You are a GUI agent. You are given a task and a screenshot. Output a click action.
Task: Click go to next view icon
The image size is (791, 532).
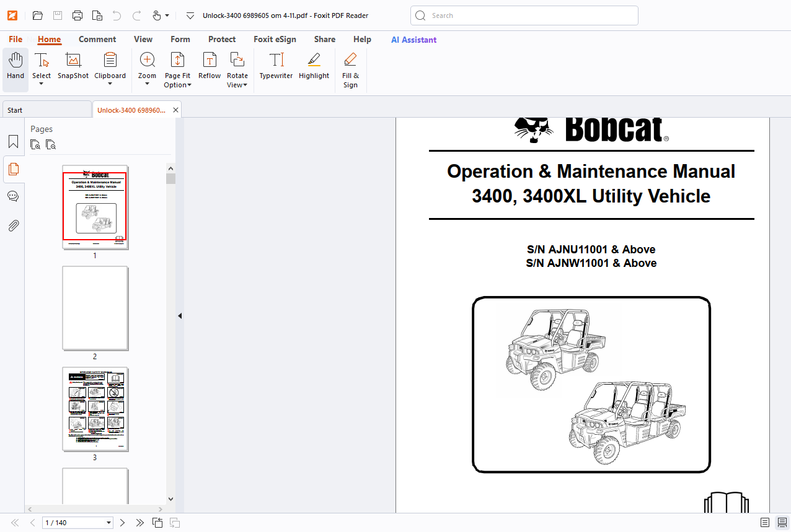coord(175,523)
